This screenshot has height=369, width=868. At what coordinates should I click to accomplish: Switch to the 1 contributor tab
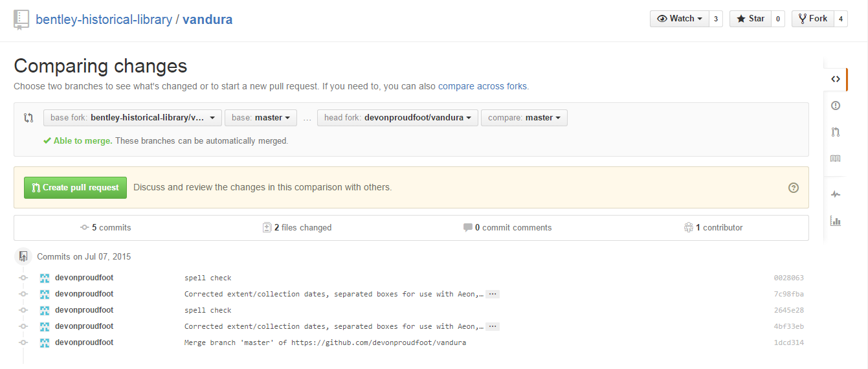713,228
